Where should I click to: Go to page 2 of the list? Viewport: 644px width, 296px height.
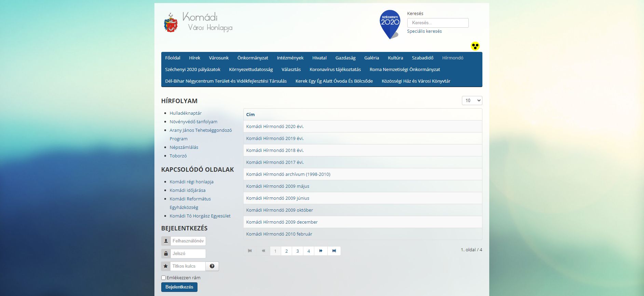pyautogui.click(x=286, y=251)
